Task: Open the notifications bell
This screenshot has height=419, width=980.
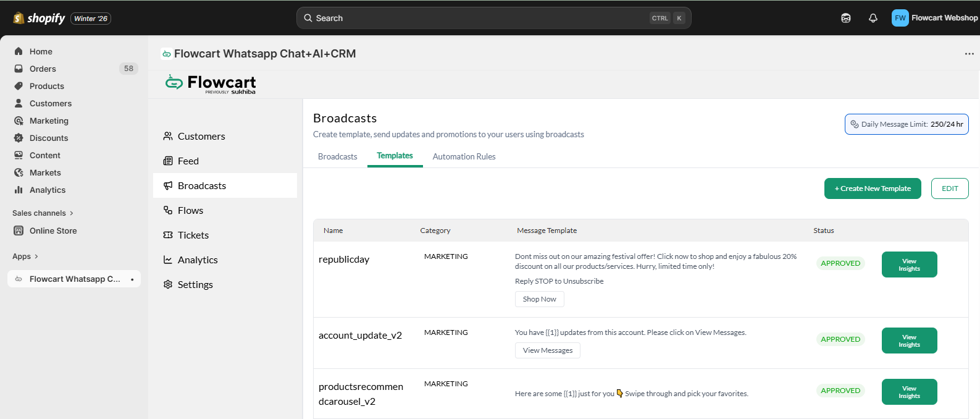Action: [x=873, y=18]
